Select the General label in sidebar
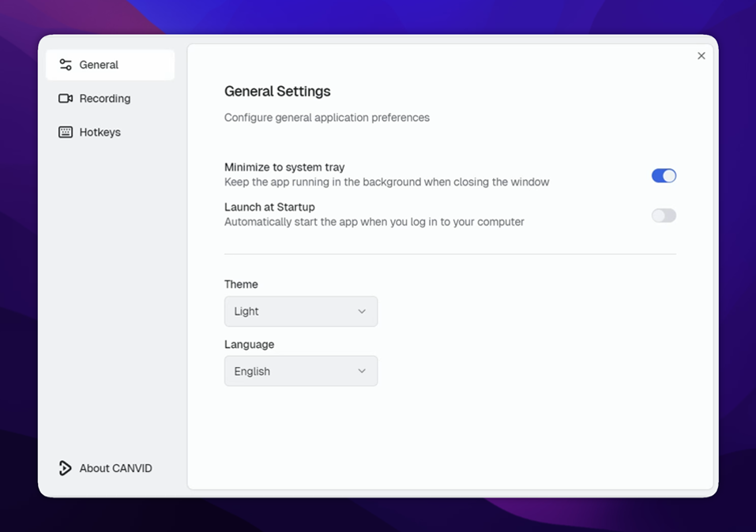Viewport: 756px width, 532px height. [x=99, y=65]
